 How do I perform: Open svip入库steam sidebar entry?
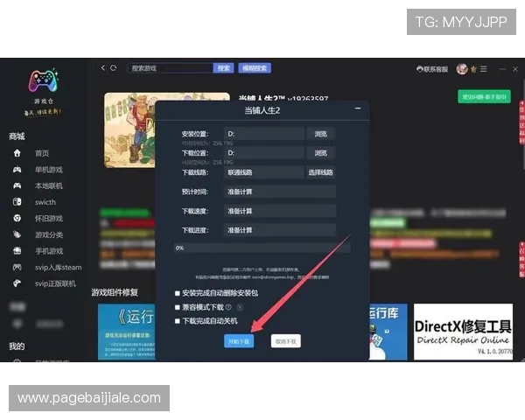coord(59,267)
